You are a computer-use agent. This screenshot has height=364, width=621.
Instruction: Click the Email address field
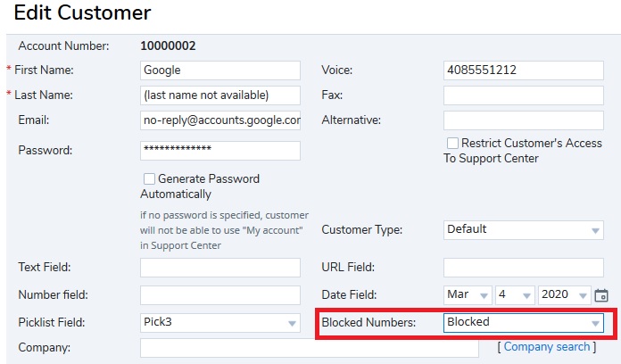click(219, 120)
